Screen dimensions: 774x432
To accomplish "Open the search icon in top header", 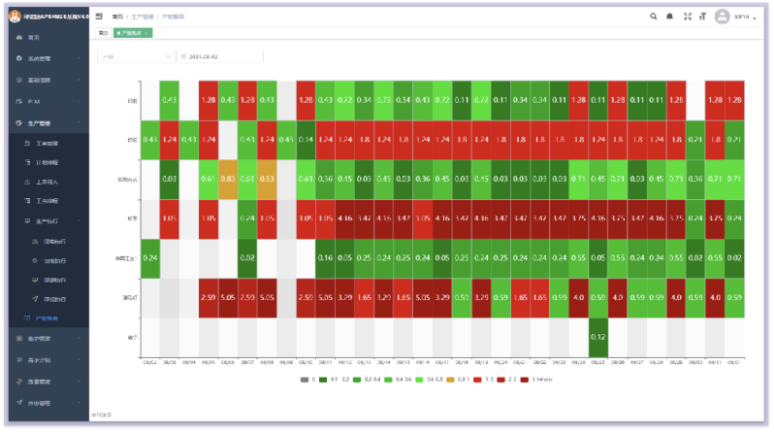I will (x=654, y=16).
